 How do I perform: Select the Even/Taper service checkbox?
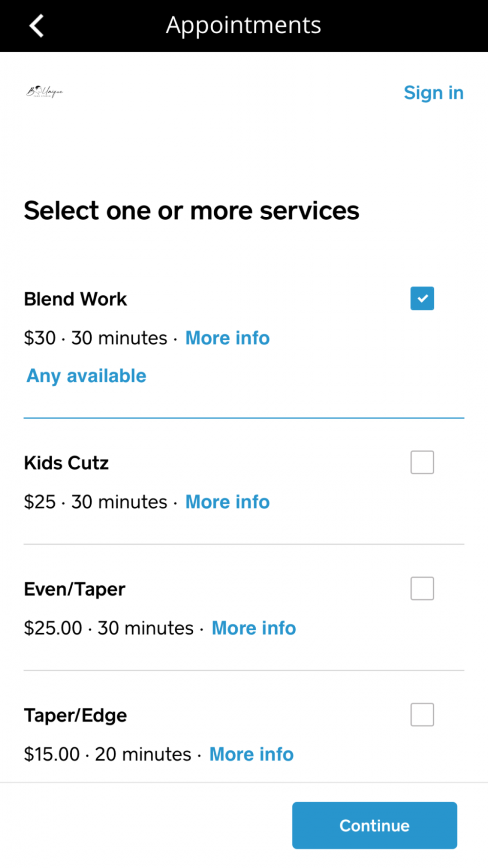(422, 588)
